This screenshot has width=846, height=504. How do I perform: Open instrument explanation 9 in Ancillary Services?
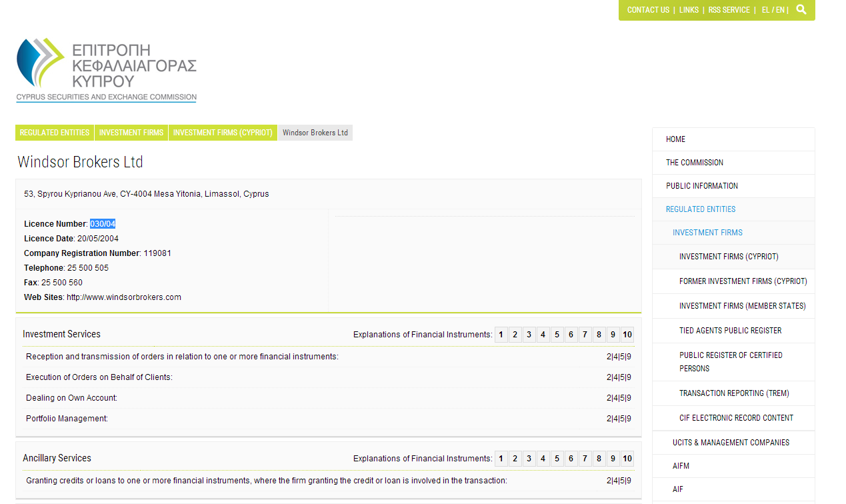coord(613,459)
